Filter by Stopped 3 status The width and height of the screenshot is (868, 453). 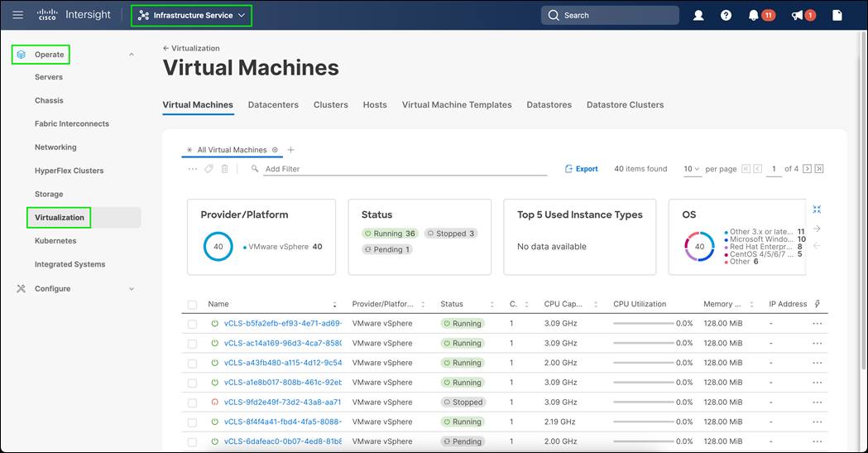pyautogui.click(x=450, y=234)
